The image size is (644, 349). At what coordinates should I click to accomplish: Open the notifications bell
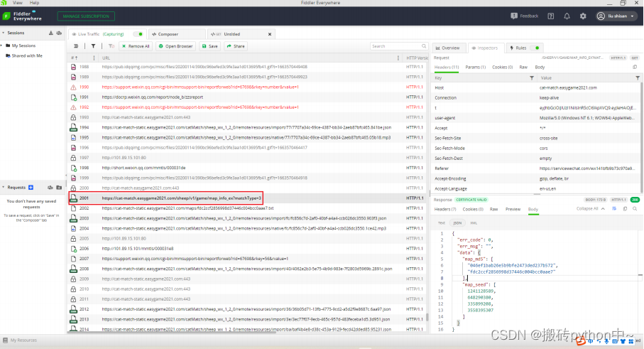(567, 16)
